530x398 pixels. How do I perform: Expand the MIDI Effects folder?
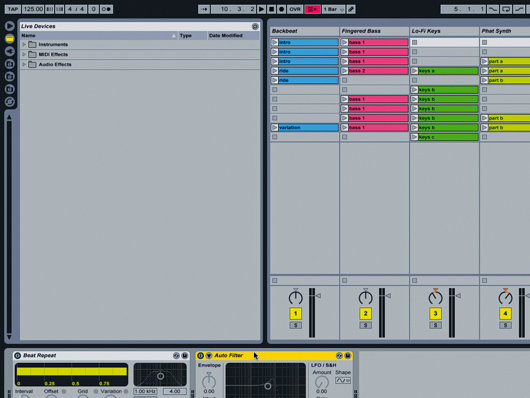tap(24, 54)
